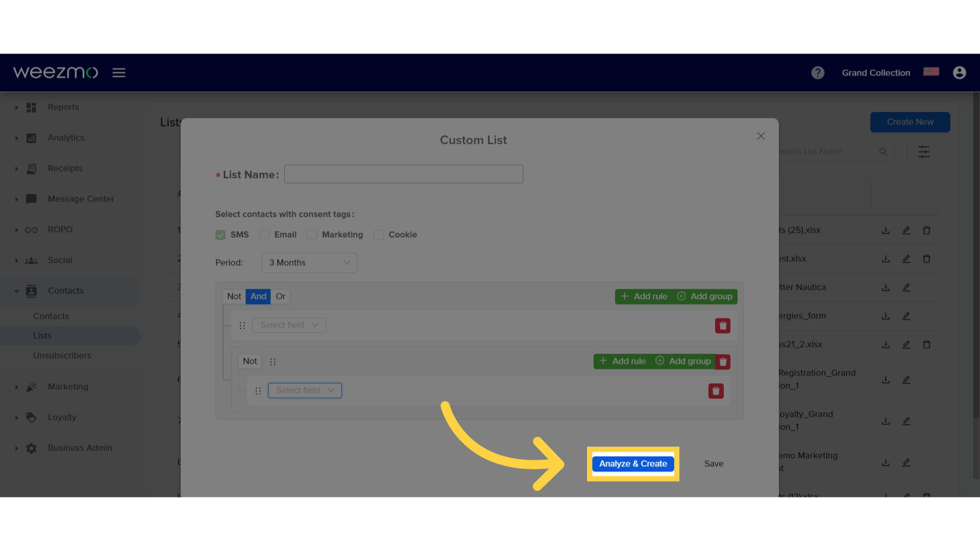Open the Period dropdown showing 3 Months
Screen dimensions: 980x551
coord(309,263)
